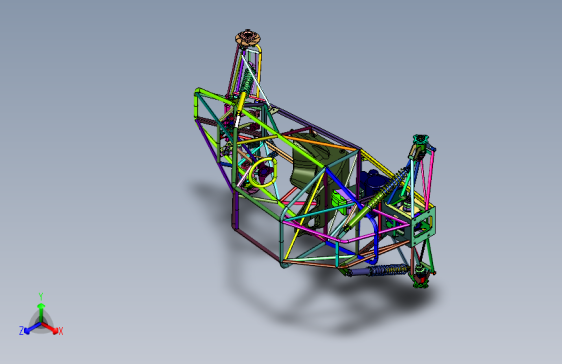
Task: Select the orange wheel hub at top
Action: point(248,38)
